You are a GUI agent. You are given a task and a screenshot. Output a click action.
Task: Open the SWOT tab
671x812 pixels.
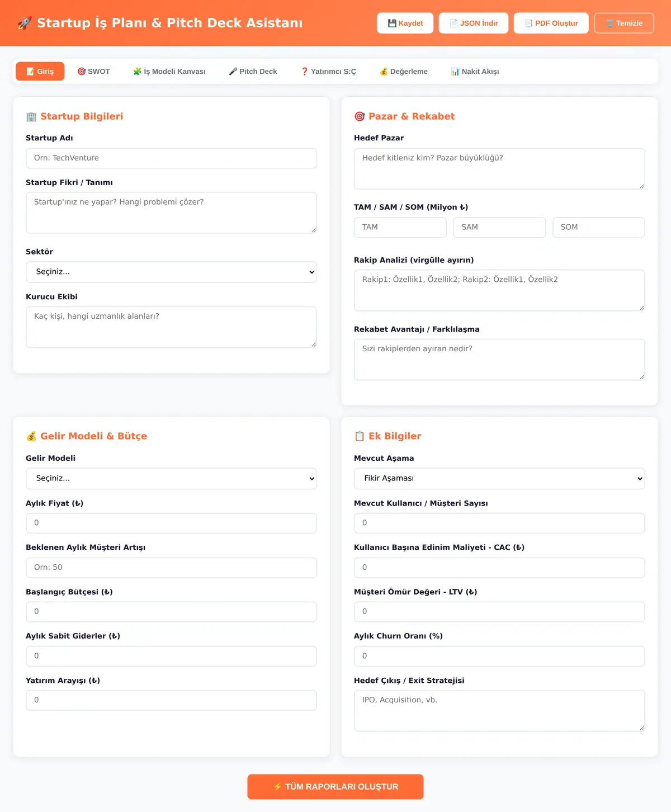[93, 72]
